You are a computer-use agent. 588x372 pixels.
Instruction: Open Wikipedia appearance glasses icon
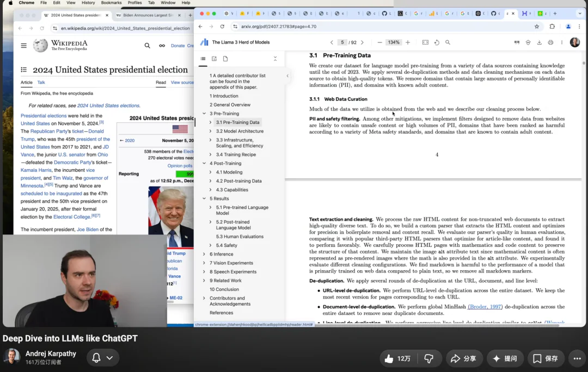[x=162, y=46]
